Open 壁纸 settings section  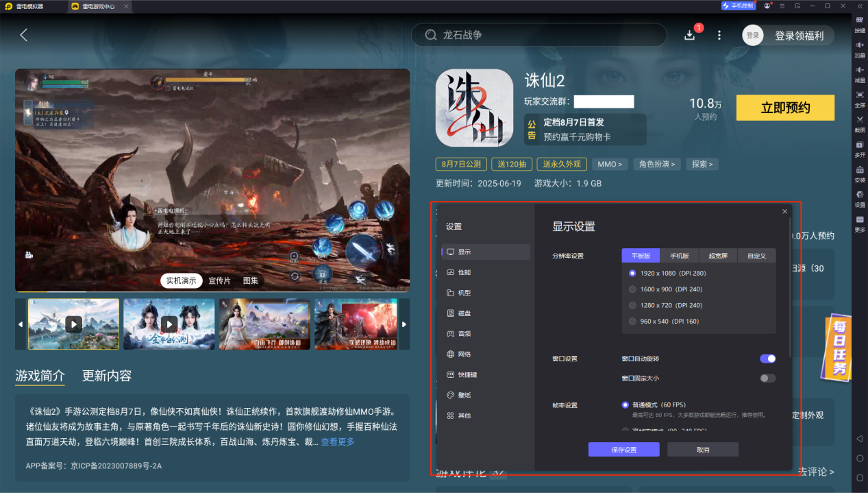[486, 395]
